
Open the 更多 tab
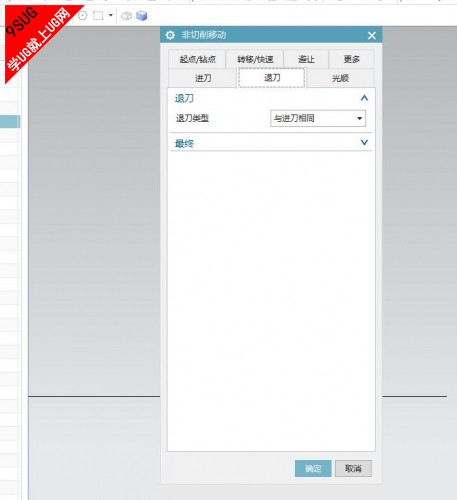pos(351,59)
